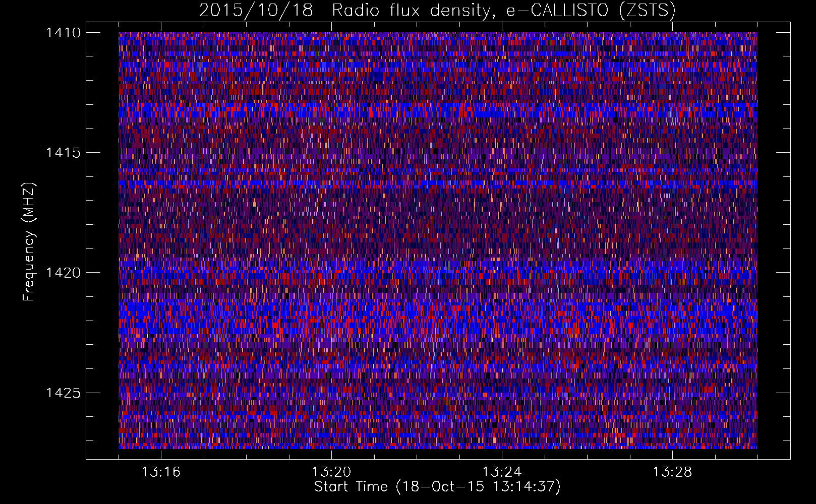Image resolution: width=816 pixels, height=504 pixels.
Task: Select the 13:20 time tick label
Action: [x=331, y=472]
